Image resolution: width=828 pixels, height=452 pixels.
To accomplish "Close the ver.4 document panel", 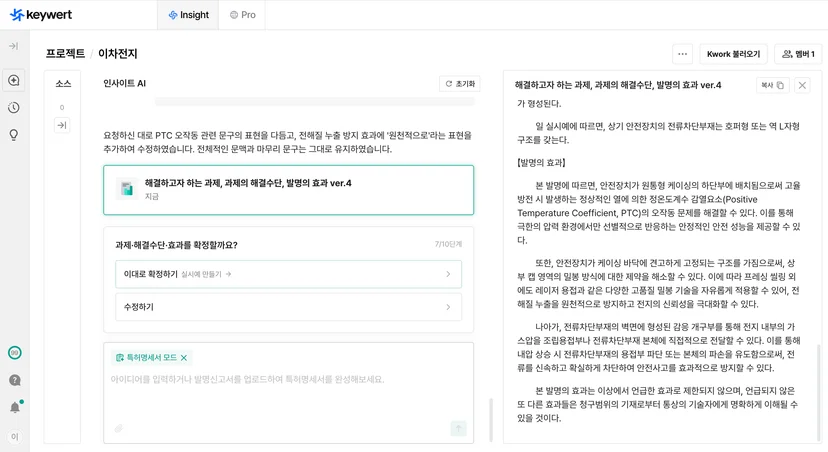I will [802, 85].
